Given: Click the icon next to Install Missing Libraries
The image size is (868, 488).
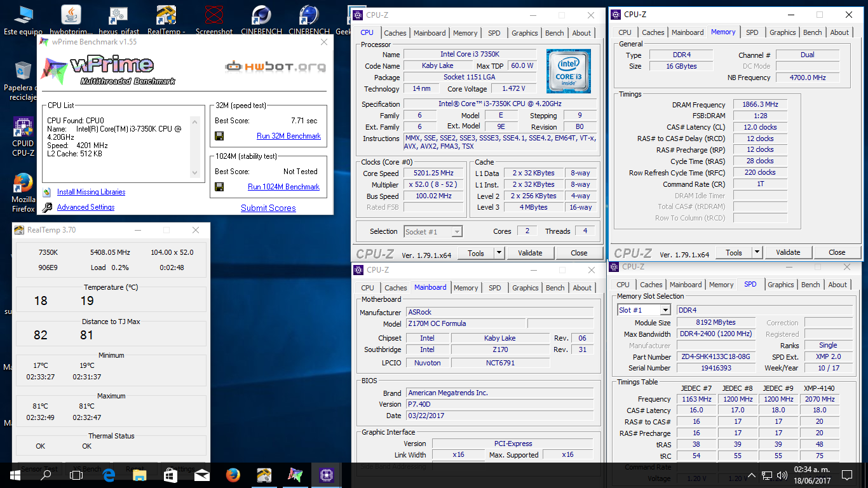Looking at the screenshot, I should 47,192.
